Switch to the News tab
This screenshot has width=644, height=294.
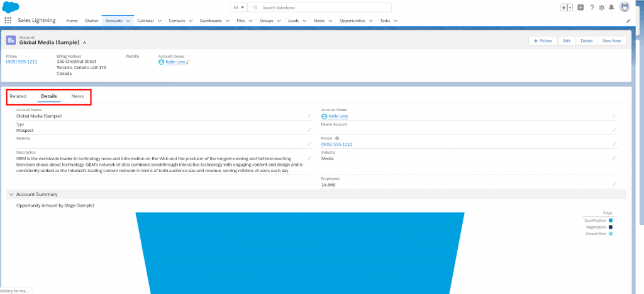pyautogui.click(x=77, y=96)
